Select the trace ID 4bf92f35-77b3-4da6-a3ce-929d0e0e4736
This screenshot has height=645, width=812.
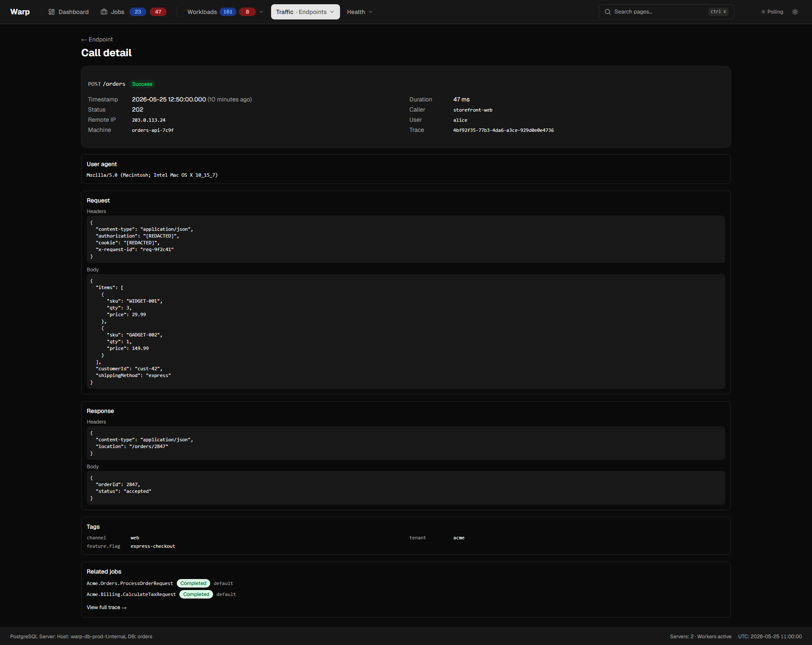tap(503, 130)
